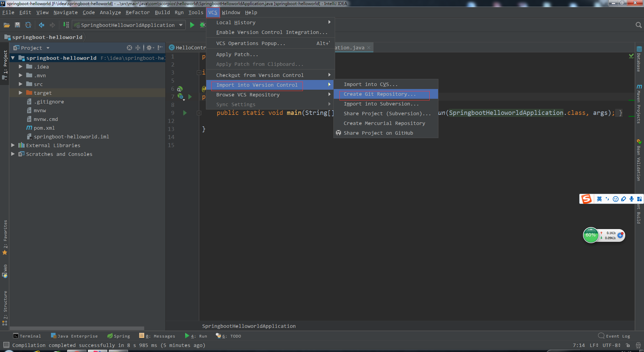Click the springboot-helloworld breadcrumb

[44, 37]
